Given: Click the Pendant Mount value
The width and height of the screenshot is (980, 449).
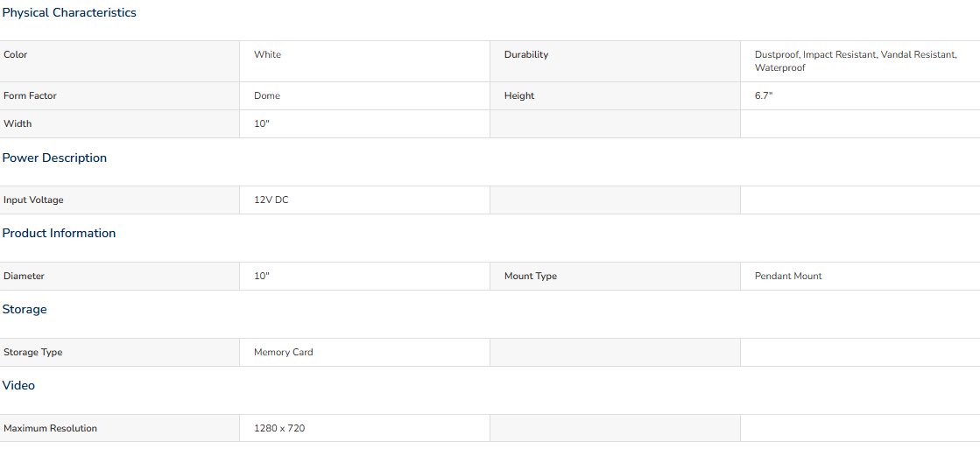Looking at the screenshot, I should click(x=788, y=276).
